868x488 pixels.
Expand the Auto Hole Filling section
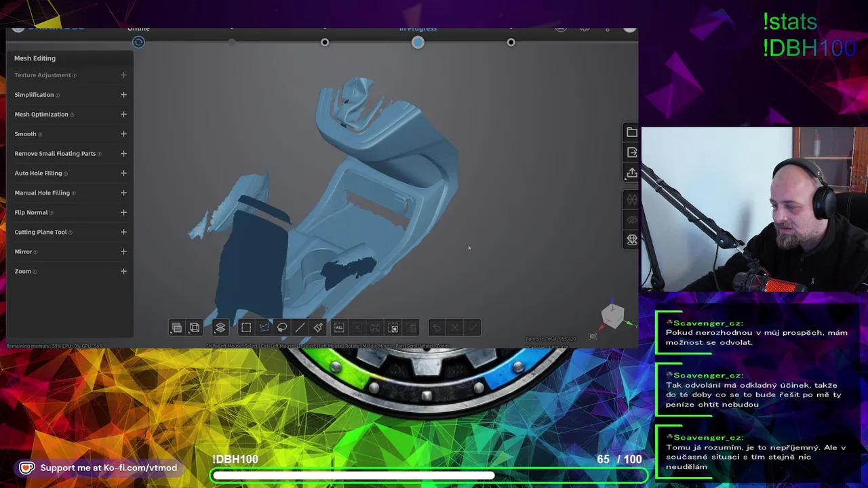point(123,174)
